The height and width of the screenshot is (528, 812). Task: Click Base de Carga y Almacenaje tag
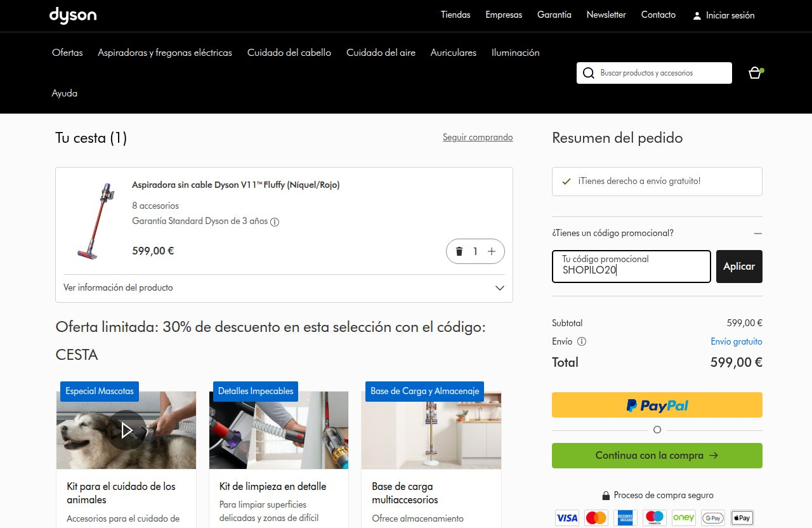(x=424, y=391)
